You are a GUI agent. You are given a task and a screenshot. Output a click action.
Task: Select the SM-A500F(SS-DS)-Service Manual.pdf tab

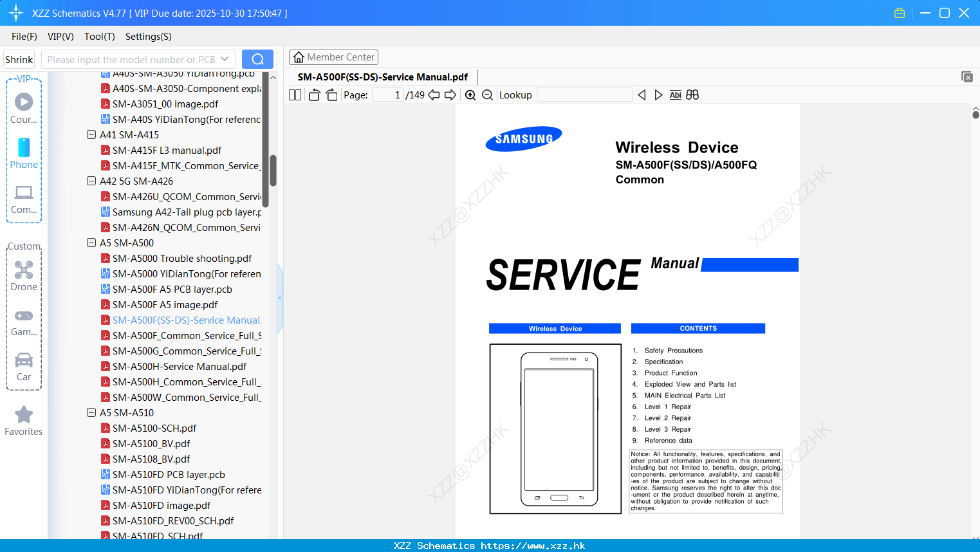(x=383, y=77)
